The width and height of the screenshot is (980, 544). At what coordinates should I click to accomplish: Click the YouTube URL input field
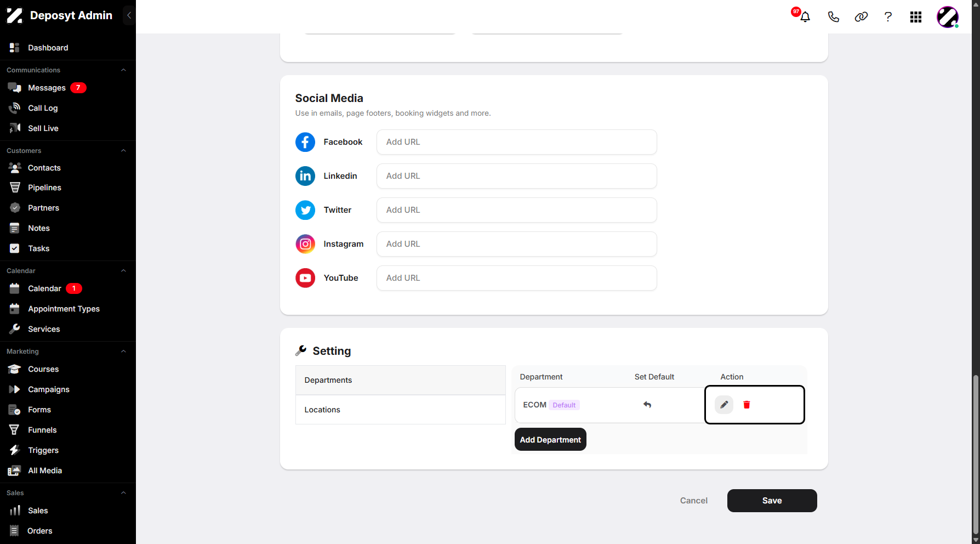click(x=516, y=278)
